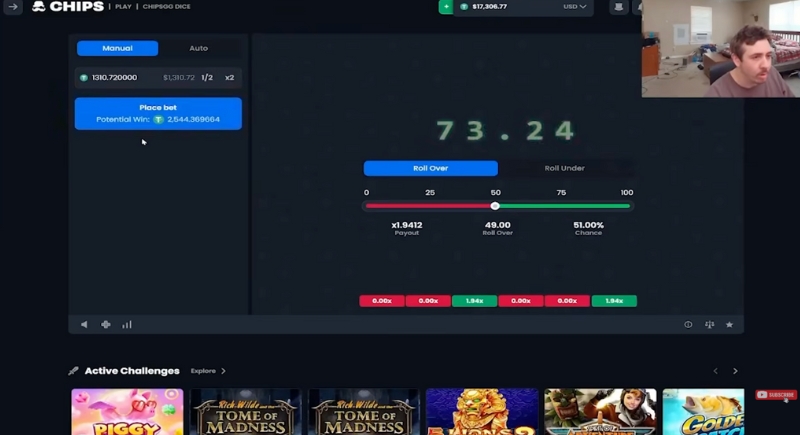Select the Manual betting tab

click(117, 48)
